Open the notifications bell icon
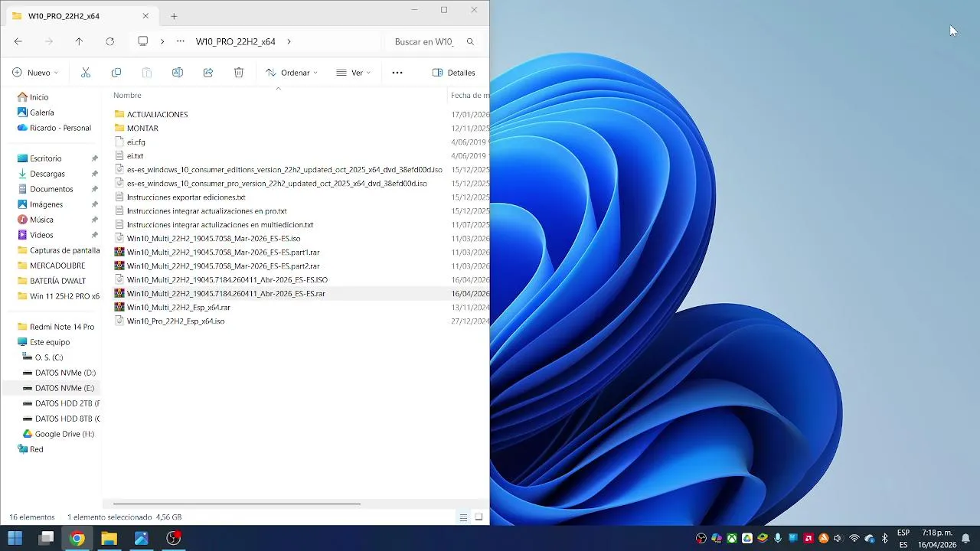The height and width of the screenshot is (551, 980). (x=966, y=538)
